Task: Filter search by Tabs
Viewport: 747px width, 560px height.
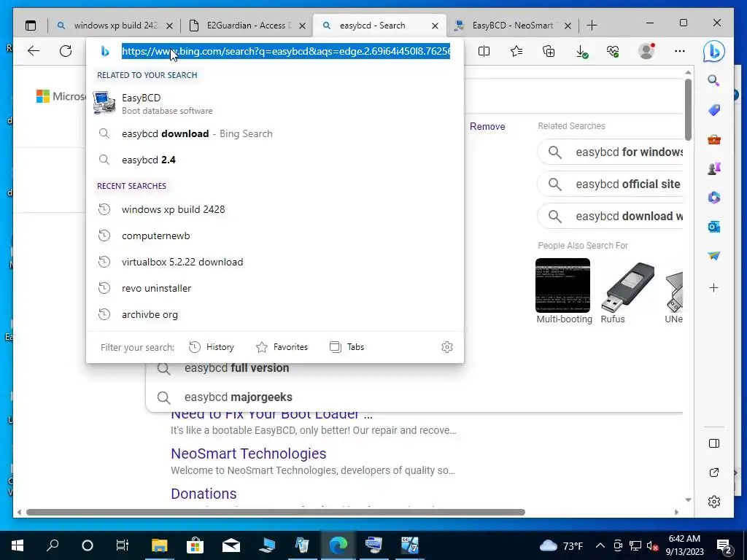Action: tap(347, 347)
